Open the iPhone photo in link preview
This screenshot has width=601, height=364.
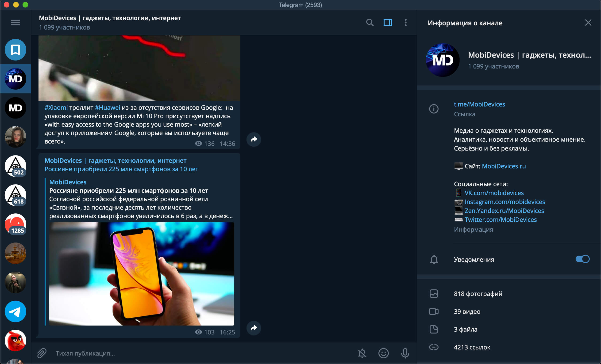[x=142, y=274]
